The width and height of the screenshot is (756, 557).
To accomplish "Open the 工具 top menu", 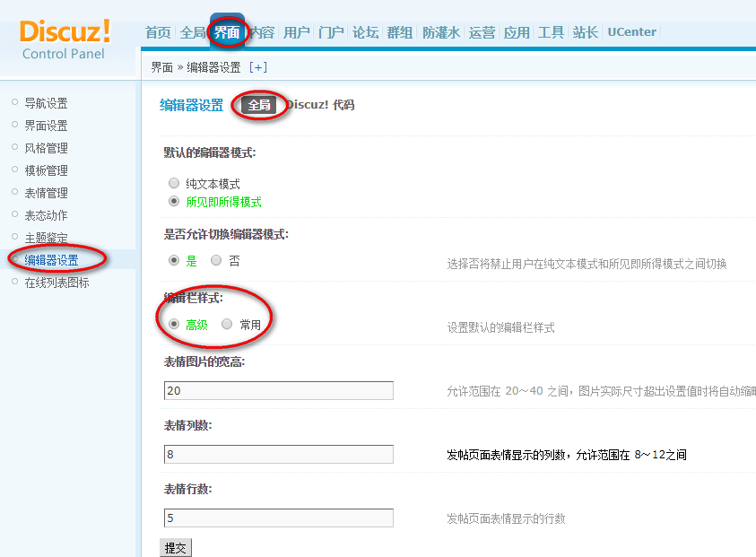I will coord(552,32).
